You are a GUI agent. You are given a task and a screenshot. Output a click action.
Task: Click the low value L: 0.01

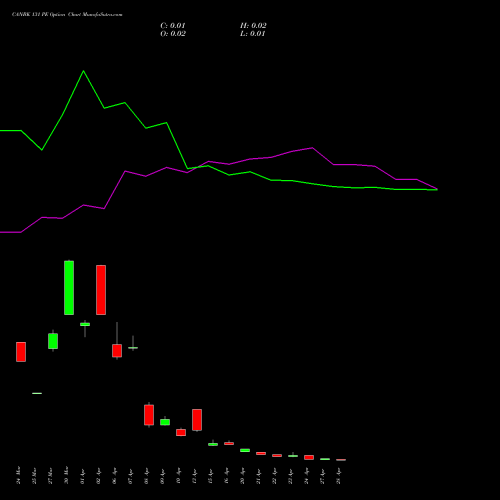(x=253, y=34)
